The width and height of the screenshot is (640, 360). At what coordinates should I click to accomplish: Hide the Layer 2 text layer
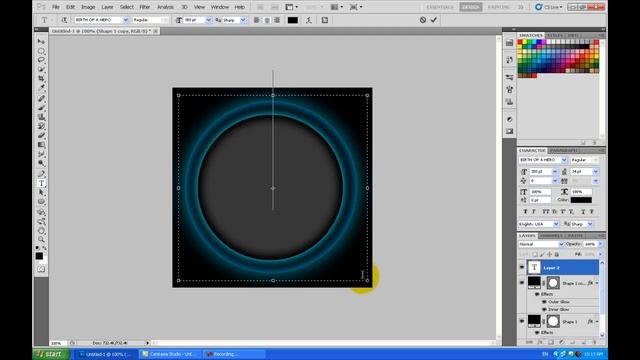522,267
